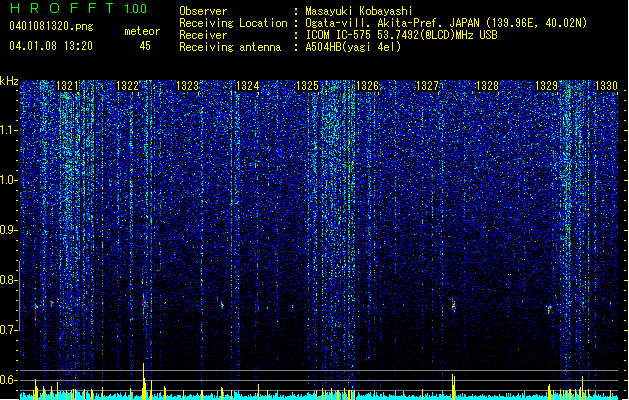The height and width of the screenshot is (400, 629).
Task: Click the meteor echo near 1327.5
Action: [x=453, y=306]
